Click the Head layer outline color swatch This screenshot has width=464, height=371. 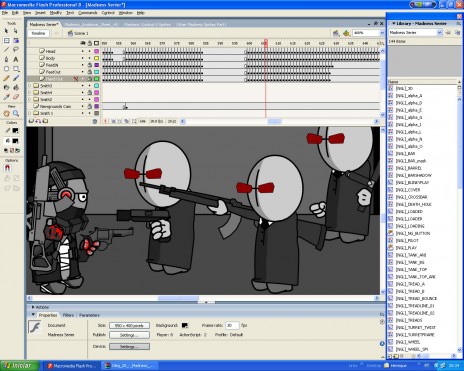point(96,51)
